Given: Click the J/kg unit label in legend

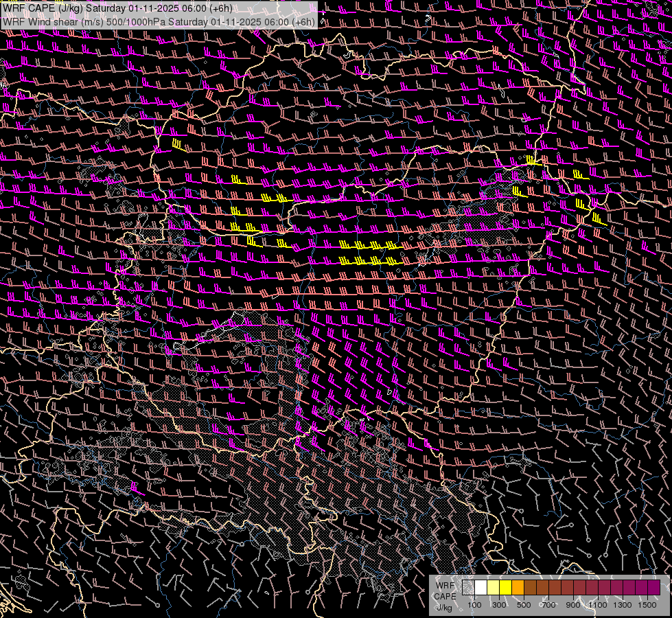Looking at the screenshot, I should tap(443, 607).
